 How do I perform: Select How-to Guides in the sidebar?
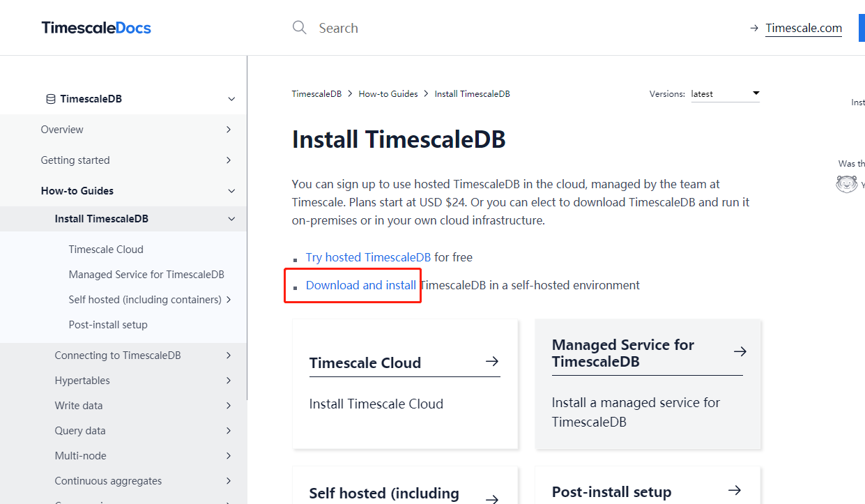(77, 191)
